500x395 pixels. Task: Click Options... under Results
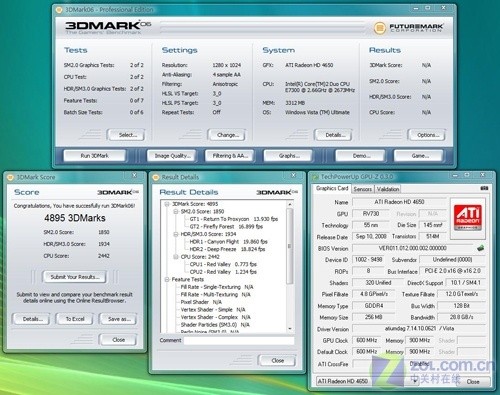428,135
